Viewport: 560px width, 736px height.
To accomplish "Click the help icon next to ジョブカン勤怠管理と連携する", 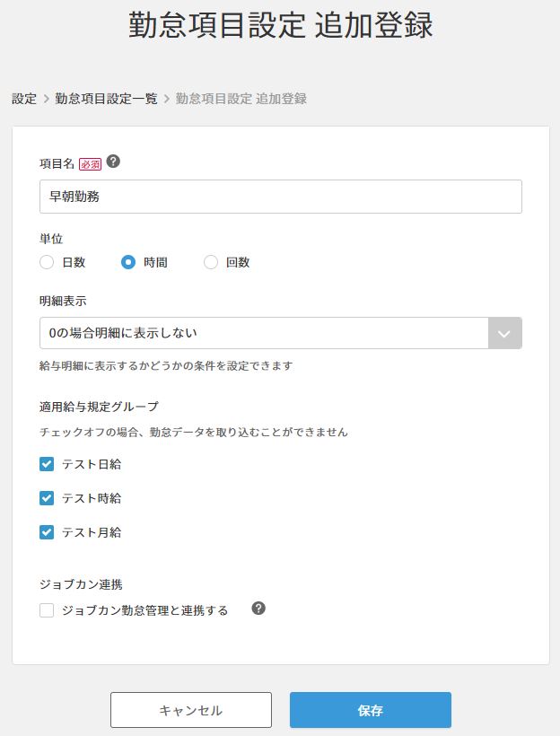I will [x=258, y=609].
